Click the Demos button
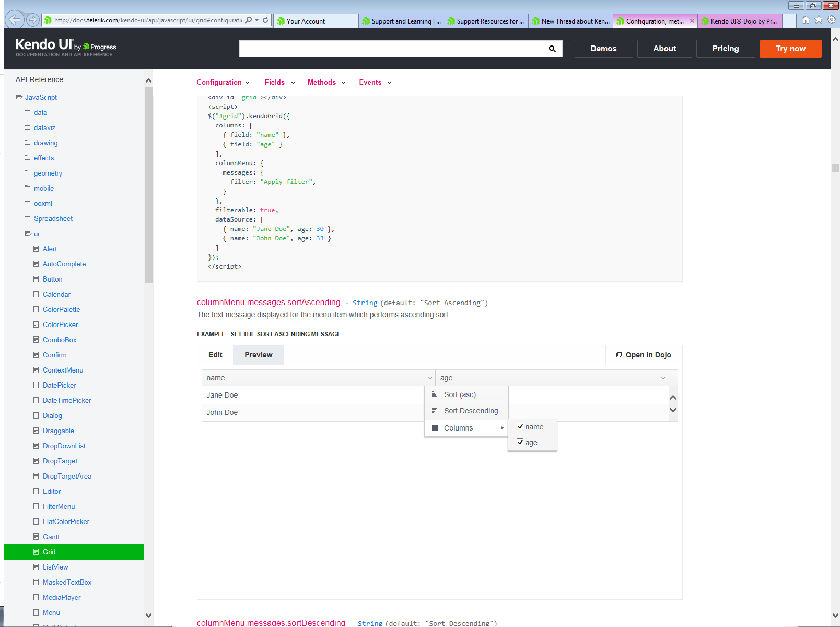The image size is (840, 627). point(603,49)
